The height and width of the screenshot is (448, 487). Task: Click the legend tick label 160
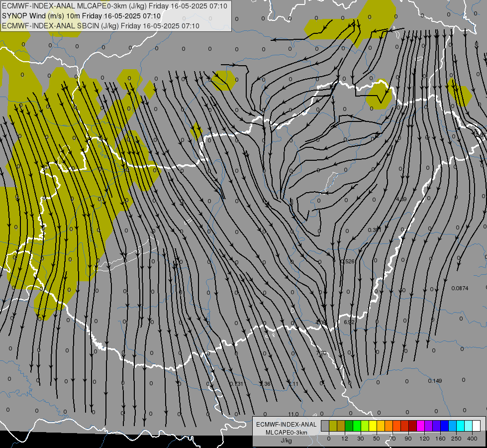[x=440, y=439]
